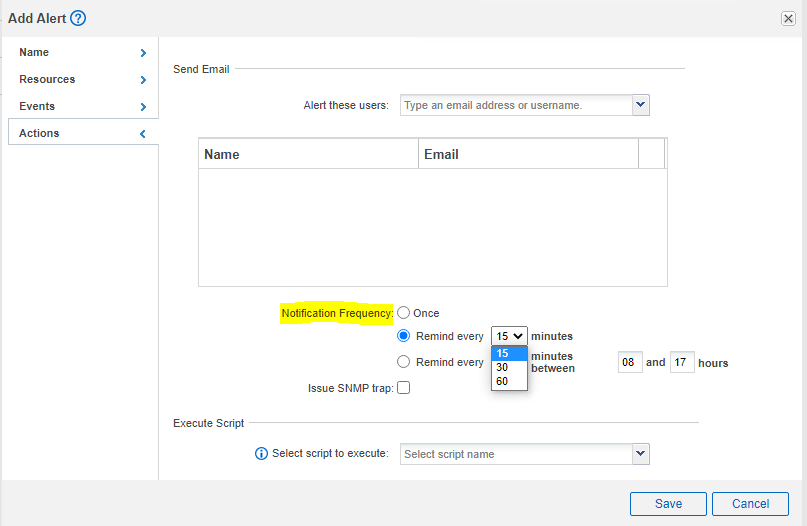Select the Actions tab

click(x=80, y=133)
